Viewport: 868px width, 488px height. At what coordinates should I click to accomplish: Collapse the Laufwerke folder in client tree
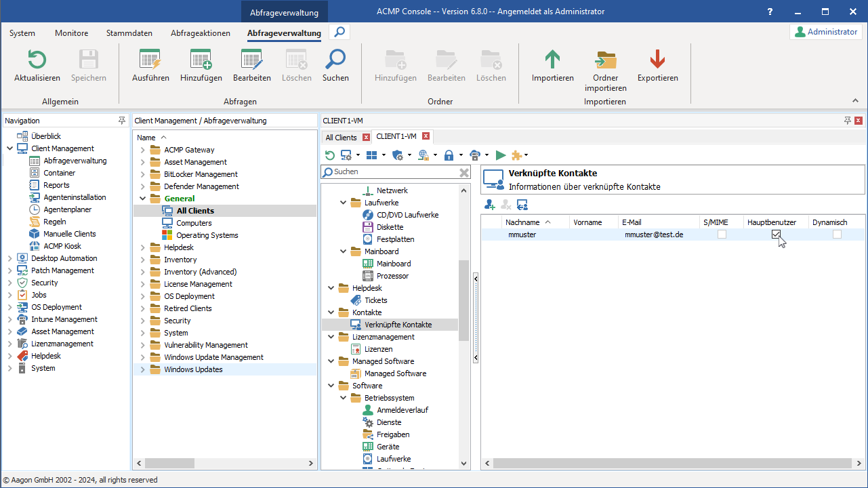click(x=344, y=203)
